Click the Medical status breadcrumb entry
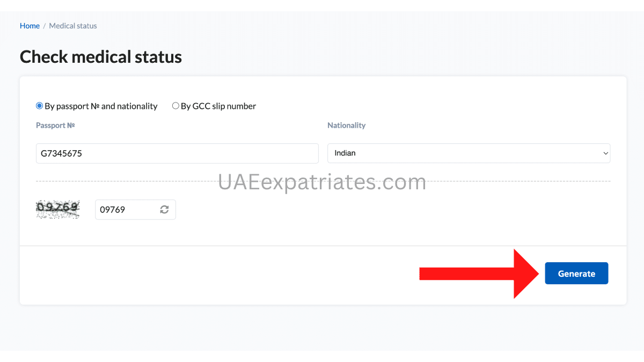 (x=72, y=25)
